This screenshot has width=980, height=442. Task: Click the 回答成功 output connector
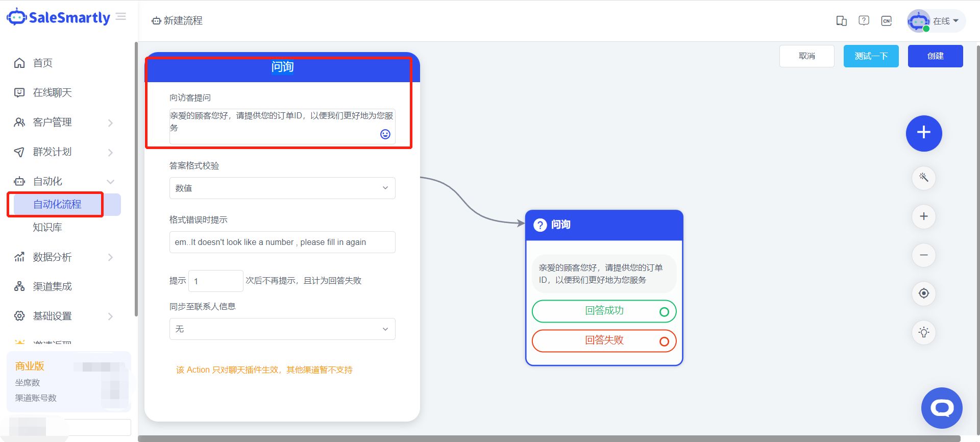click(664, 312)
